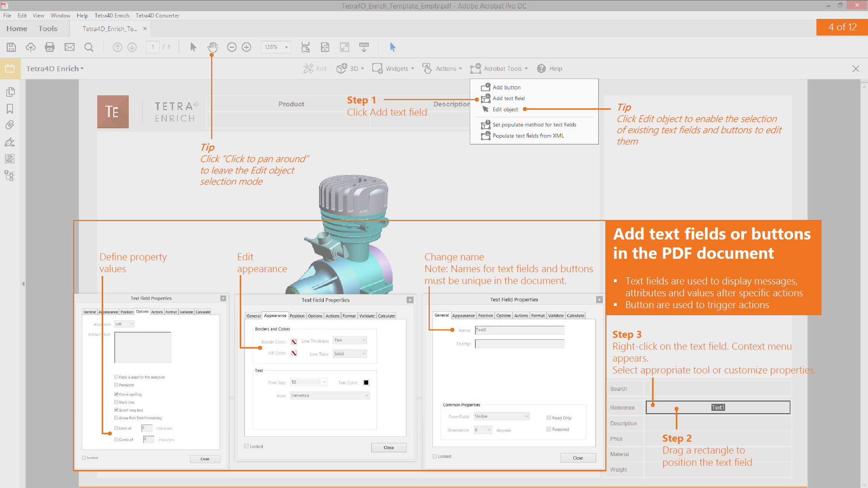Go to the next page arrow
Screen dimensions: 868x488
pos(132,47)
